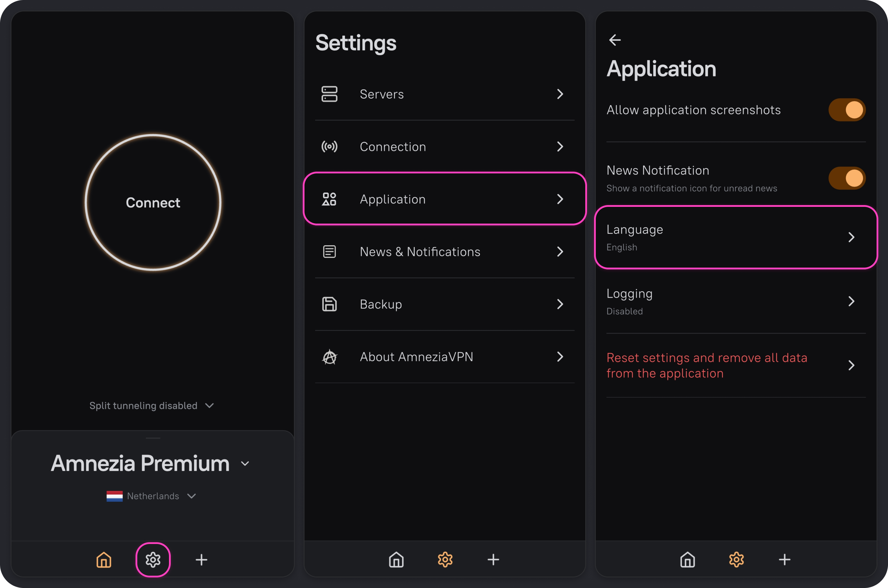
Task: Click the chevron on the Logging row
Action: click(851, 301)
